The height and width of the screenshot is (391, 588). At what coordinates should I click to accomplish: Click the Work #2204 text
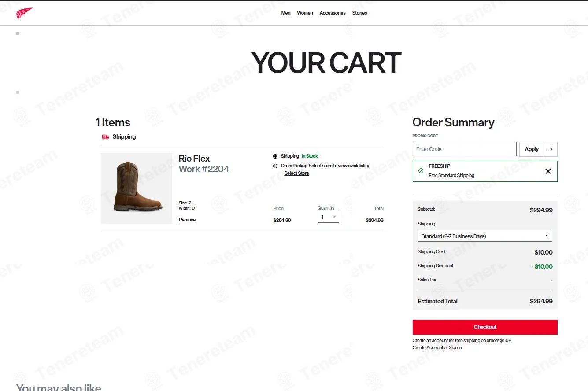[204, 169]
